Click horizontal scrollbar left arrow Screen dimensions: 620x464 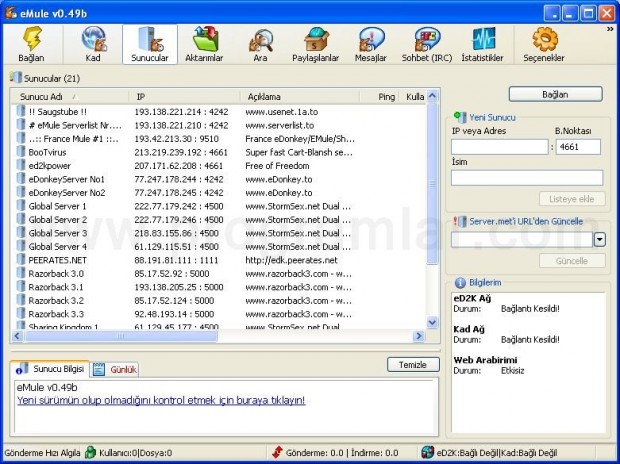point(17,336)
